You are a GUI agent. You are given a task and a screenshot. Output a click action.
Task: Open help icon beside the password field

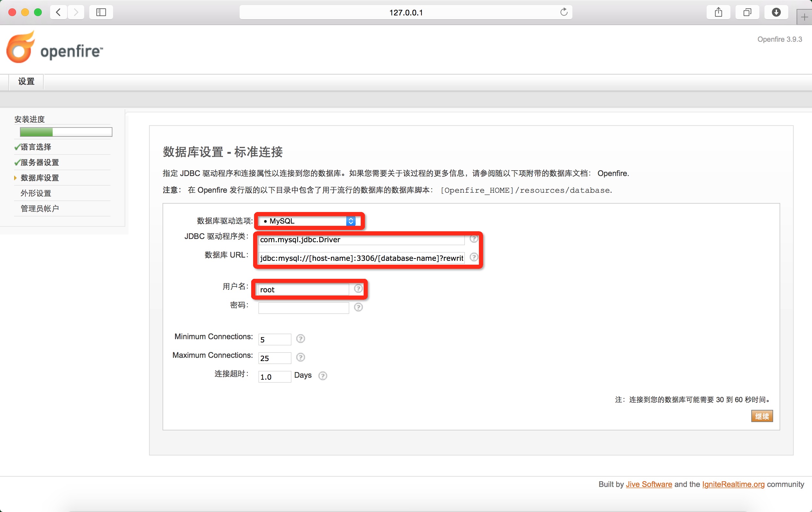click(358, 307)
